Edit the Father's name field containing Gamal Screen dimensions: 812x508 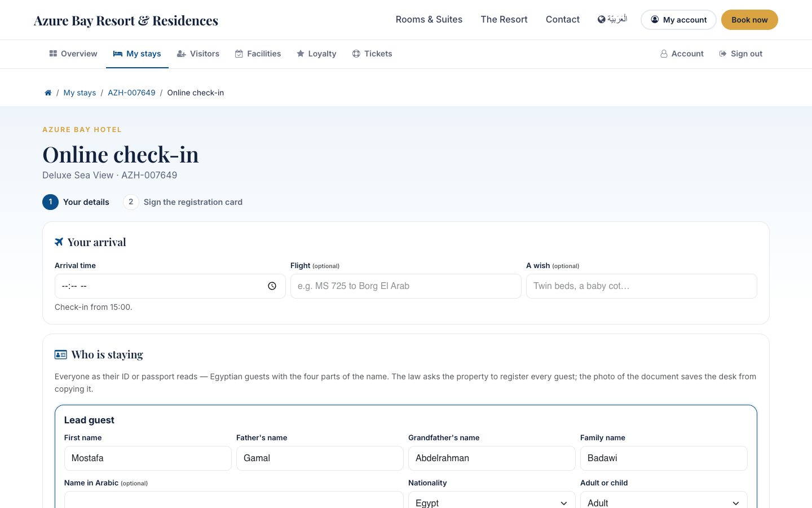click(x=320, y=458)
